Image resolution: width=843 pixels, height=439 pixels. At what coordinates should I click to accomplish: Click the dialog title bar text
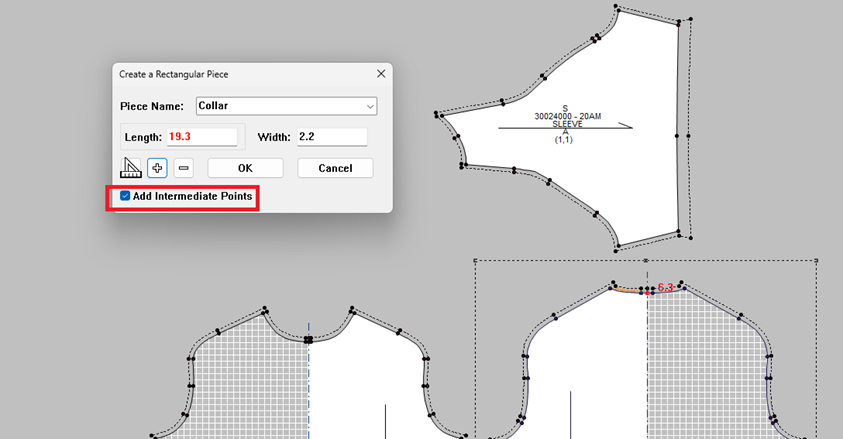[x=180, y=74]
